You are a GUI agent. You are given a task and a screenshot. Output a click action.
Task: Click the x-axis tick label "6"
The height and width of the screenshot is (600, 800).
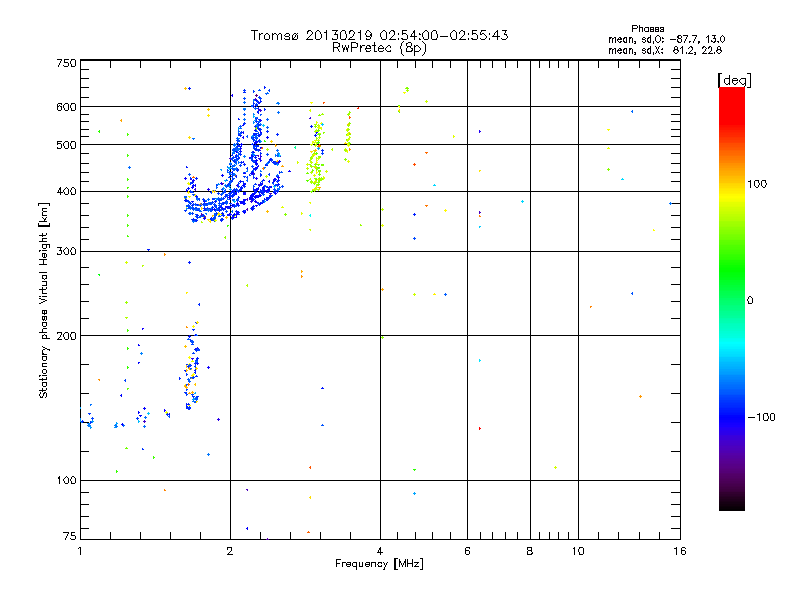[467, 551]
